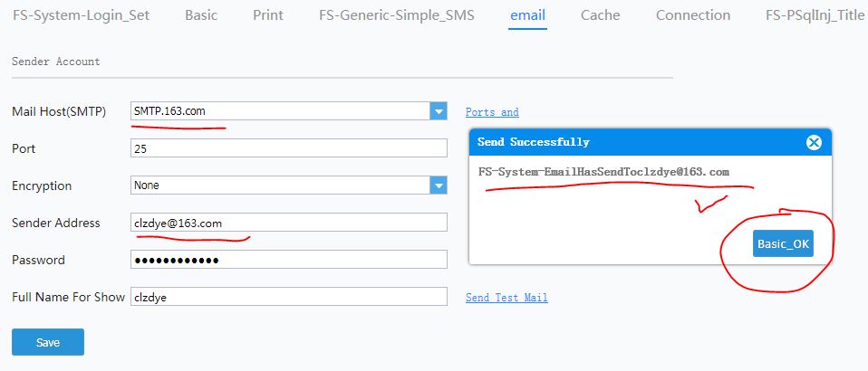The width and height of the screenshot is (868, 371).
Task: Open the FS-Generic-Simple_SMS tab
Action: pos(397,14)
